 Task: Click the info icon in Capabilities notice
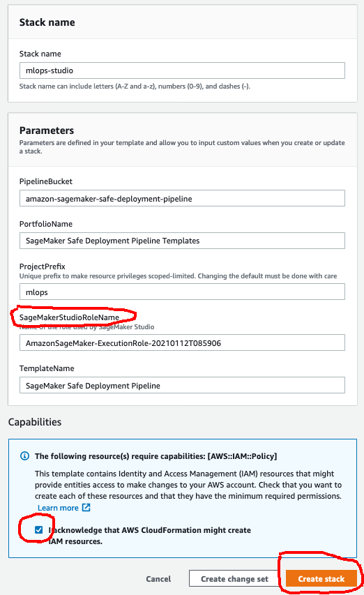(x=24, y=455)
